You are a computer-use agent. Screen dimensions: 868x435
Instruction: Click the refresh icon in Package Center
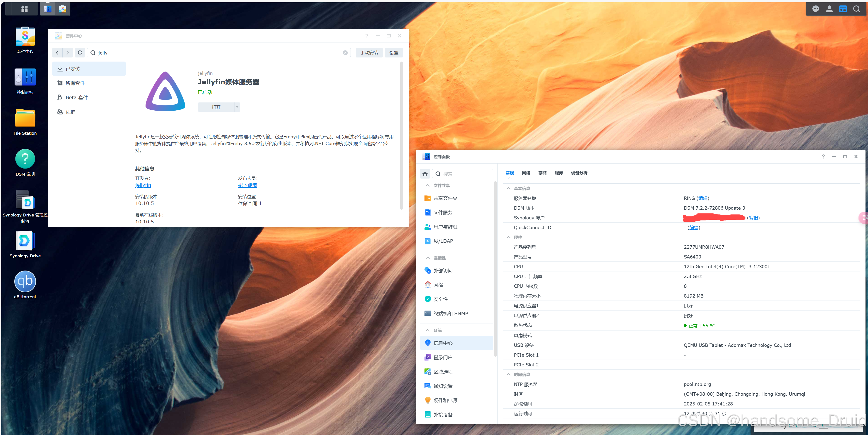(80, 53)
